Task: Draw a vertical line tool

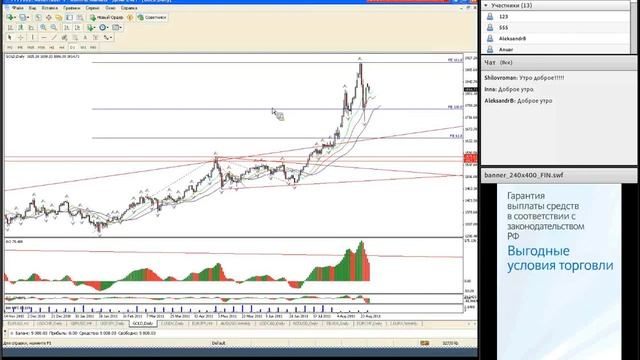Action: click(32, 38)
